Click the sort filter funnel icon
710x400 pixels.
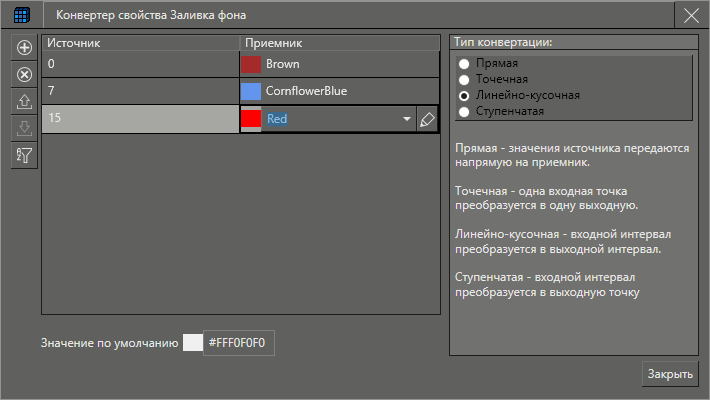point(24,155)
